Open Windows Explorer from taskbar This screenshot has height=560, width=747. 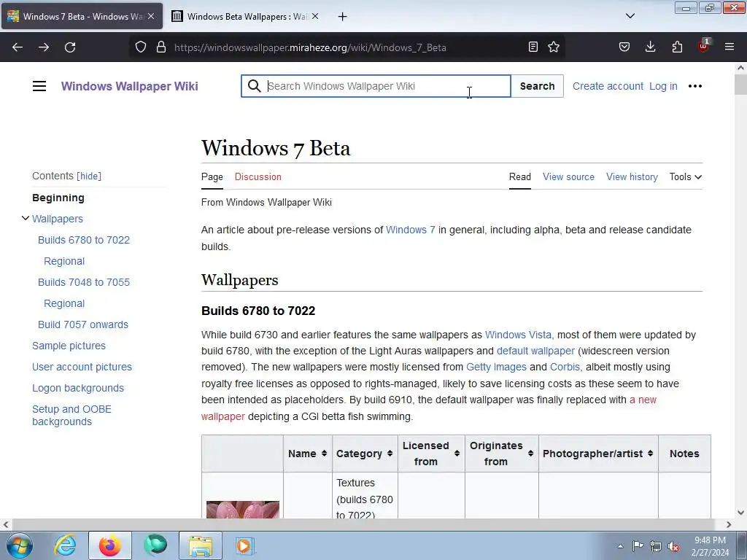point(201,545)
